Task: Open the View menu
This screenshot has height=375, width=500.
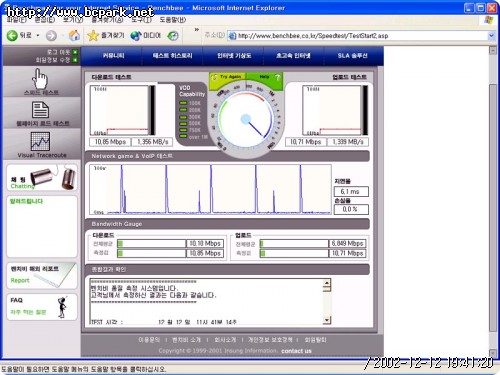Action: (x=73, y=20)
